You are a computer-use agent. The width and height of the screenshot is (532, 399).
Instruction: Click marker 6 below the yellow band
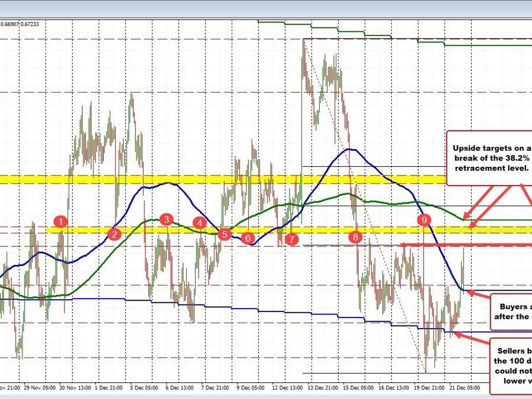point(248,238)
